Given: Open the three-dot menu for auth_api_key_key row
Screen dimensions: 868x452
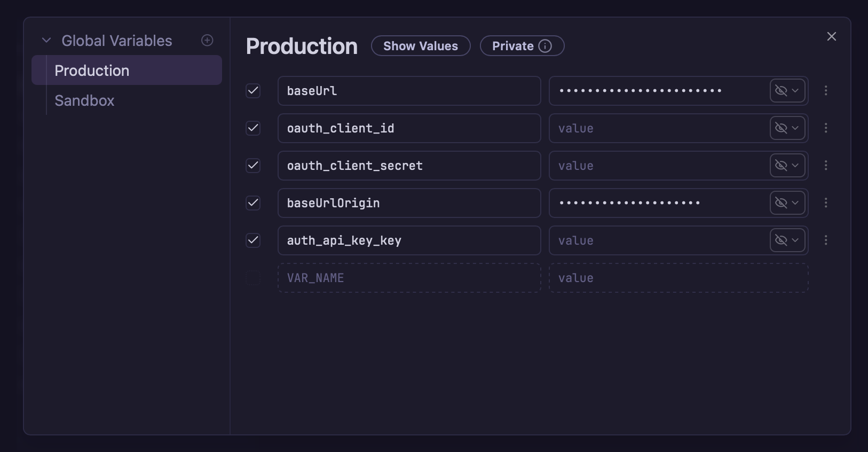Looking at the screenshot, I should point(826,240).
